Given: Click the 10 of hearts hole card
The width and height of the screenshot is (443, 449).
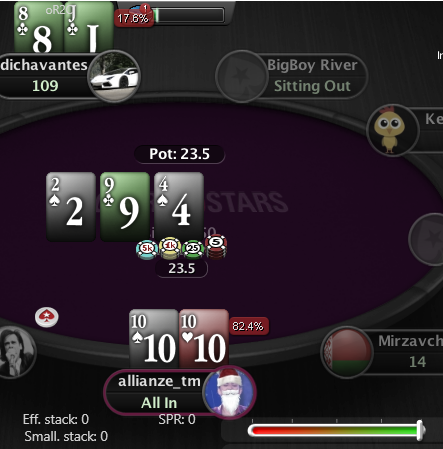Looking at the screenshot, I should [204, 339].
